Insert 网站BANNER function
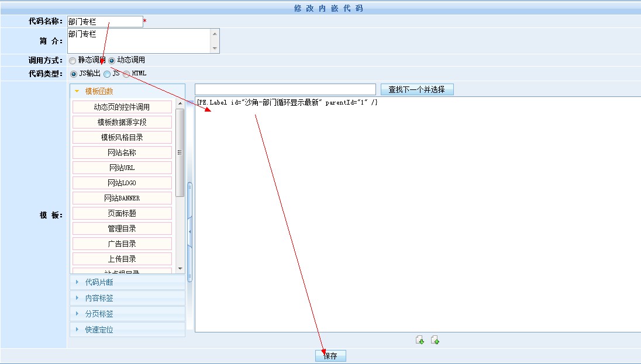 click(122, 198)
